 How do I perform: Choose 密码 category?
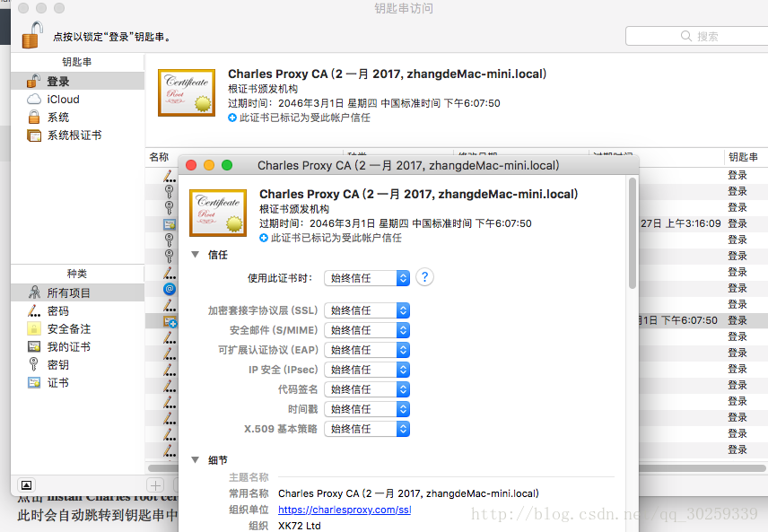77,310
